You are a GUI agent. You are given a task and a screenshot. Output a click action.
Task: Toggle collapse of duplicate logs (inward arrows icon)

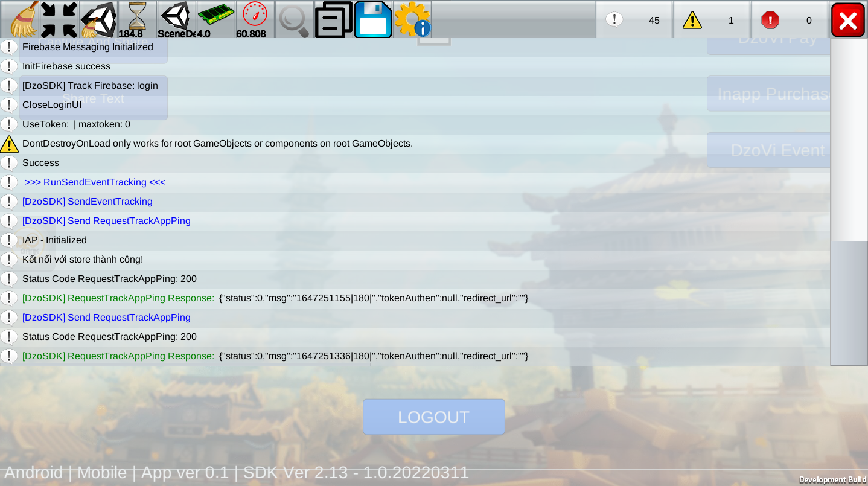click(x=59, y=19)
